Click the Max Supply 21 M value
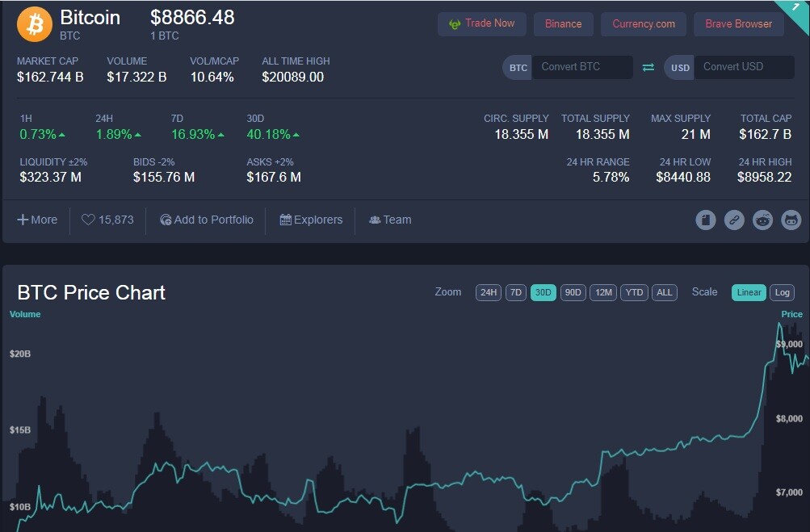 pos(695,134)
